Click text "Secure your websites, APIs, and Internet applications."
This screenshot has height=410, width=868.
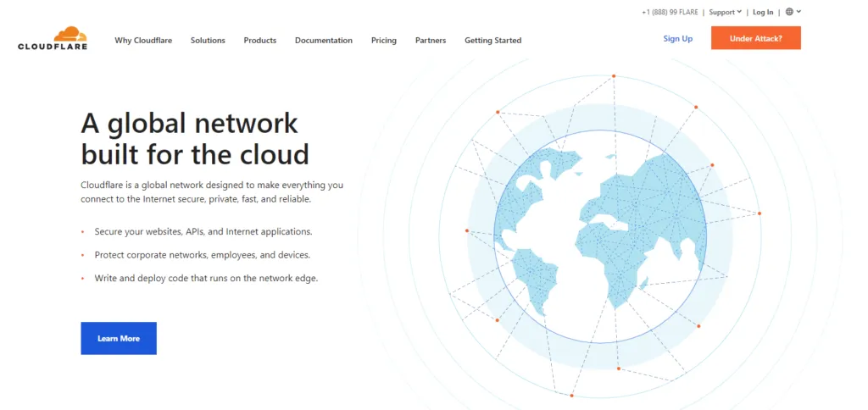[x=203, y=231]
